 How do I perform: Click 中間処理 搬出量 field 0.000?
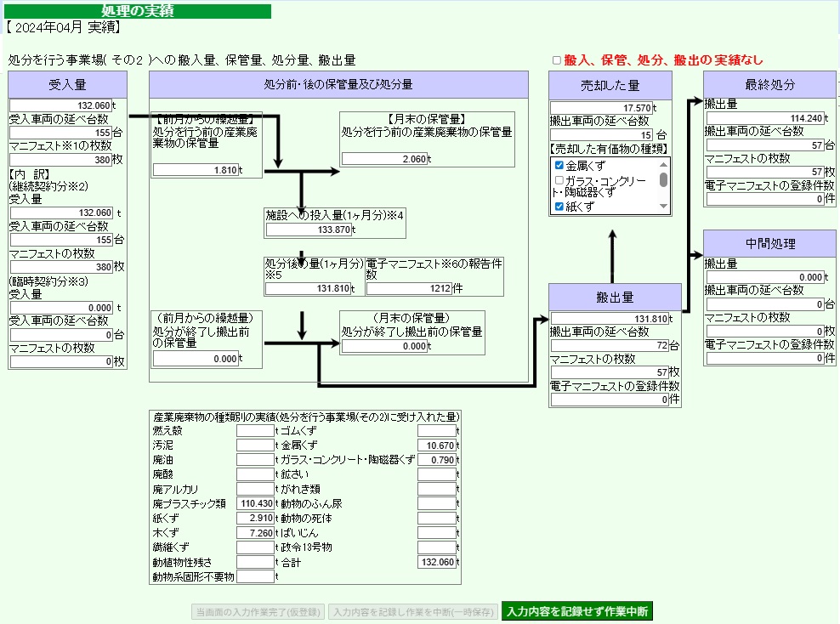coord(765,277)
